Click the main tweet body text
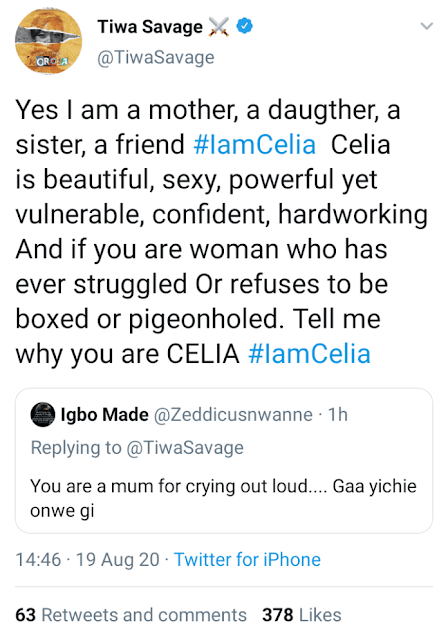This screenshot has width=448, height=640. [x=222, y=231]
